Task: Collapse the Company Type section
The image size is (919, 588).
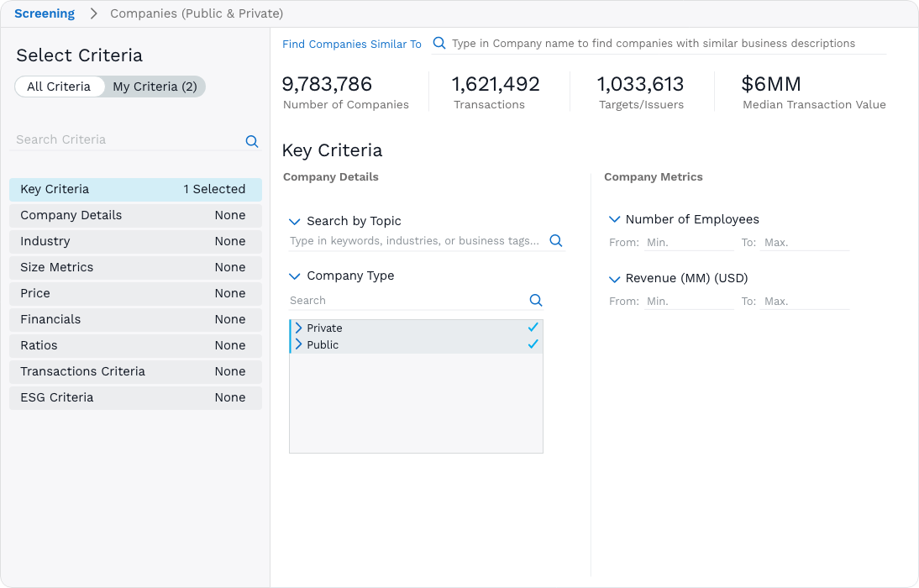Action: 295,276
